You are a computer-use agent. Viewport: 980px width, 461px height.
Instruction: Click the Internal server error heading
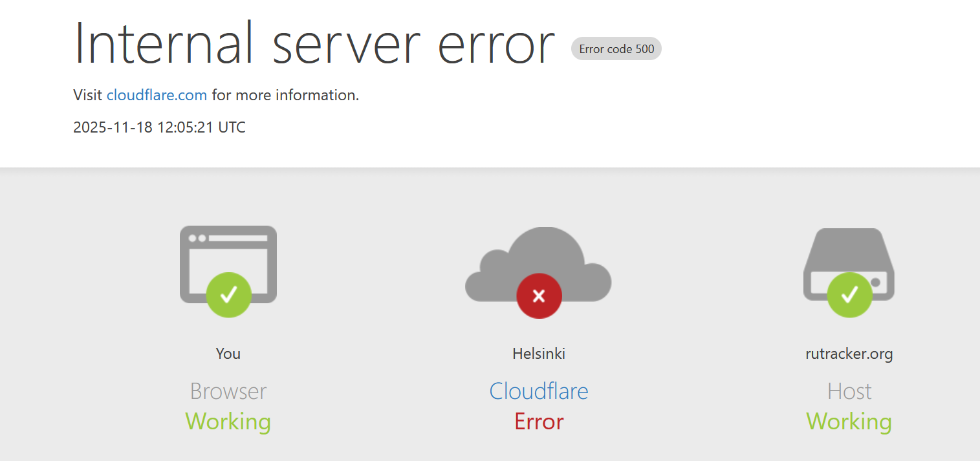314,43
